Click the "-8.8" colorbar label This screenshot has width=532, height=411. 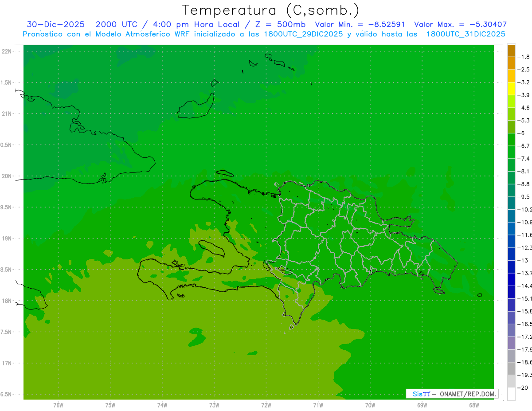524,184
